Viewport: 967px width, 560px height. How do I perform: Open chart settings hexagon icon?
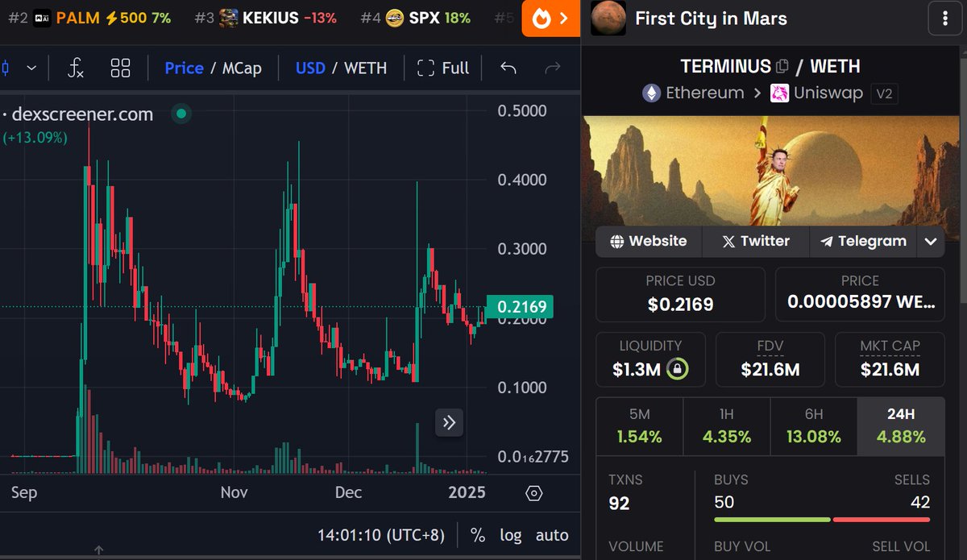click(533, 492)
